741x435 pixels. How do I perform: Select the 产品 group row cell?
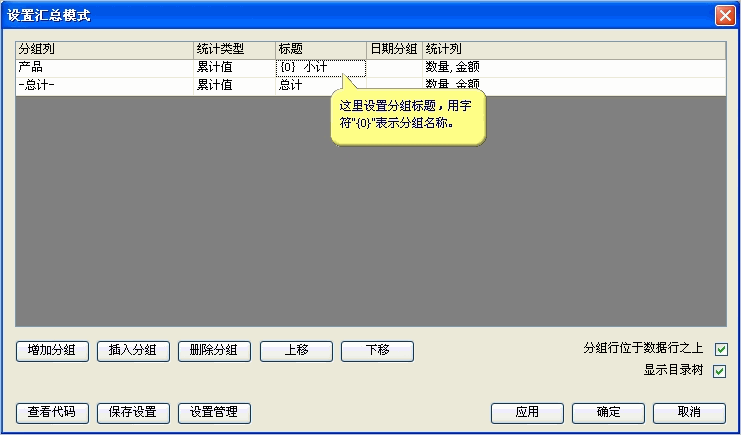104,68
